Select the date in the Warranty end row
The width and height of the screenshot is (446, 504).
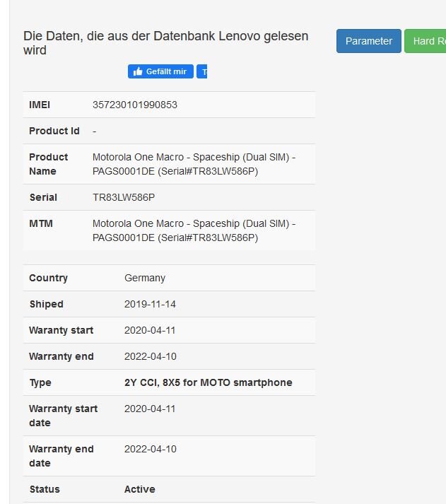tap(151, 356)
